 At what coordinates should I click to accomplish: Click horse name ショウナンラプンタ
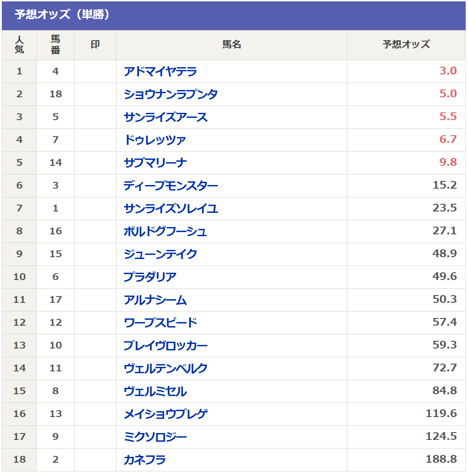pos(170,95)
